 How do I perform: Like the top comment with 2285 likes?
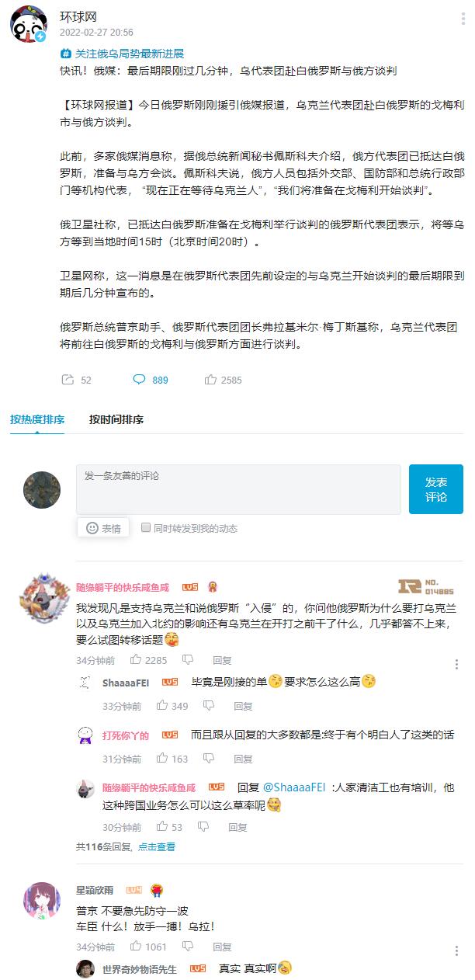point(136,660)
